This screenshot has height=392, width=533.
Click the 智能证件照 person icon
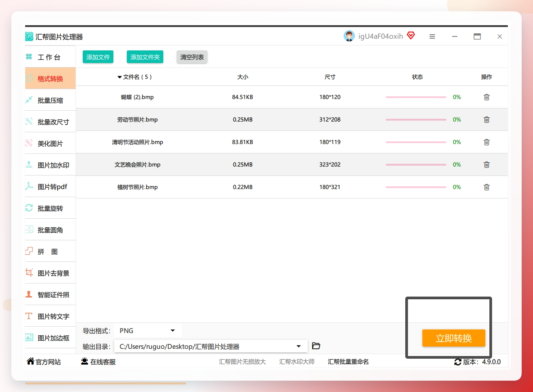coord(29,294)
